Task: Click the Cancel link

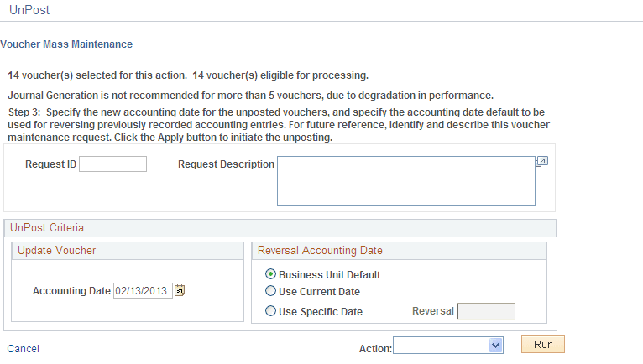Action: coord(24,348)
